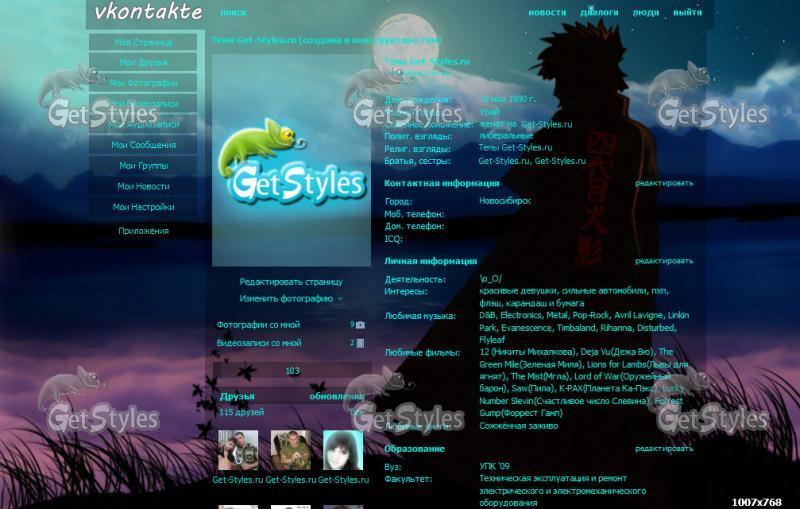Click the УПК '09 university link
This screenshot has height=509, width=800.
click(494, 466)
